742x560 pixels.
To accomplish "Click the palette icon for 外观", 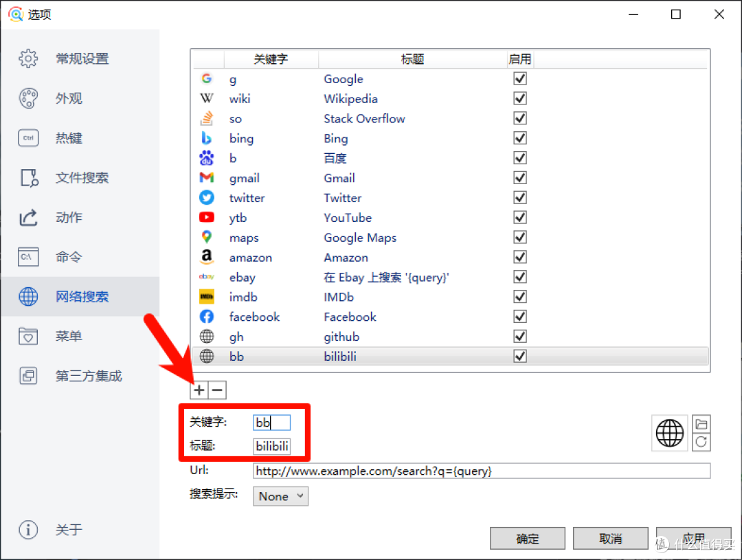I will click(x=28, y=98).
